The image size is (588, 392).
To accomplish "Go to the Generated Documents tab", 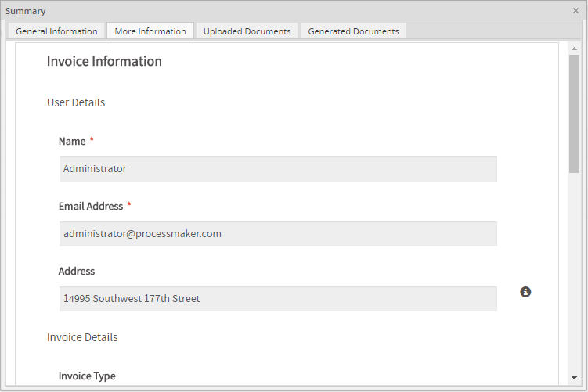I will tap(353, 31).
